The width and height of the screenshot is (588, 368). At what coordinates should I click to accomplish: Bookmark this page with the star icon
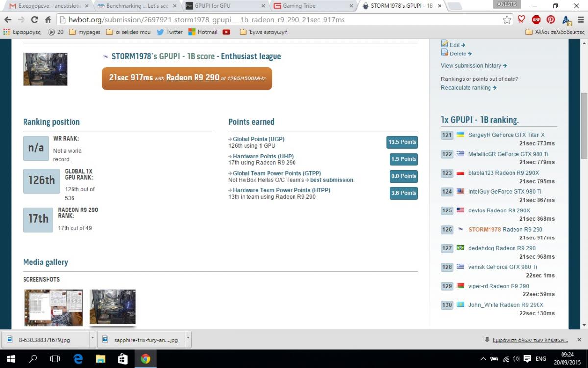507,20
